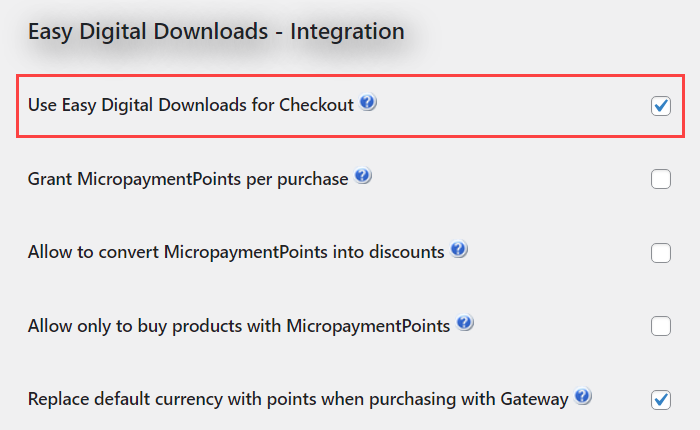Show help tooltip for Grant MicropaymentPoints per purchase
Viewport: 700px width, 430px height.
(362, 175)
